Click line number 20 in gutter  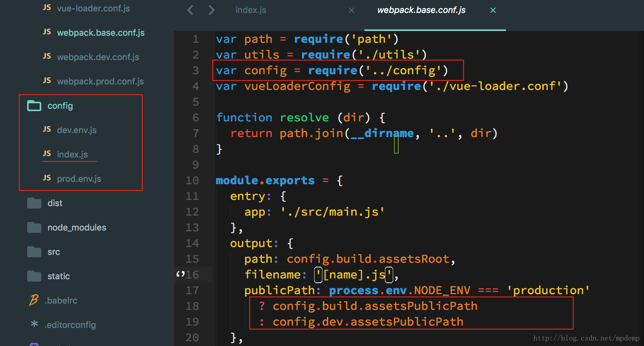(192, 338)
